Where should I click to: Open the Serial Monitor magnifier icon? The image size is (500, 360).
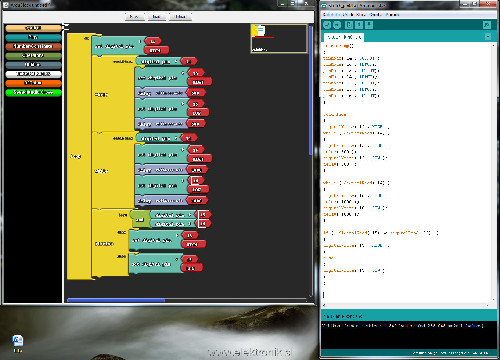coord(487,25)
